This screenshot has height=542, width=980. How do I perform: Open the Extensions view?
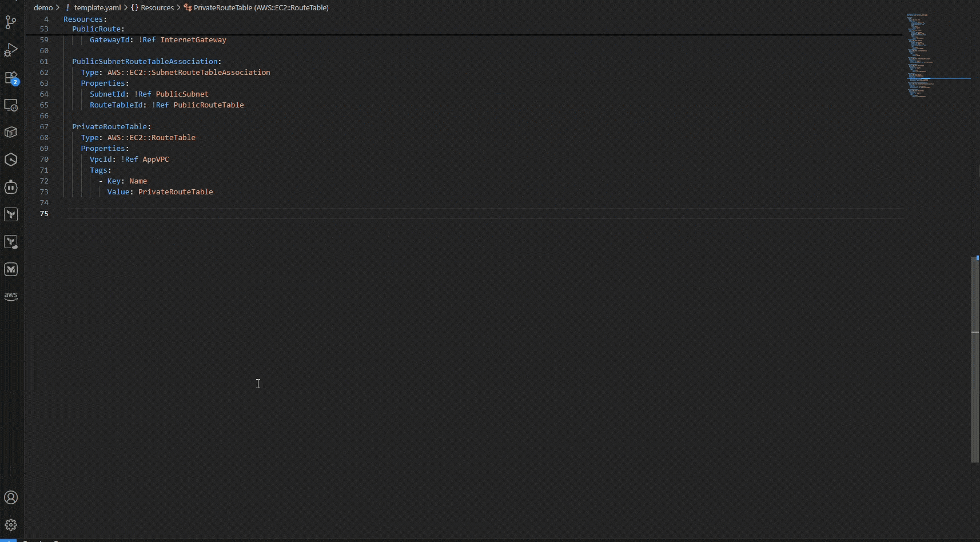[x=10, y=78]
